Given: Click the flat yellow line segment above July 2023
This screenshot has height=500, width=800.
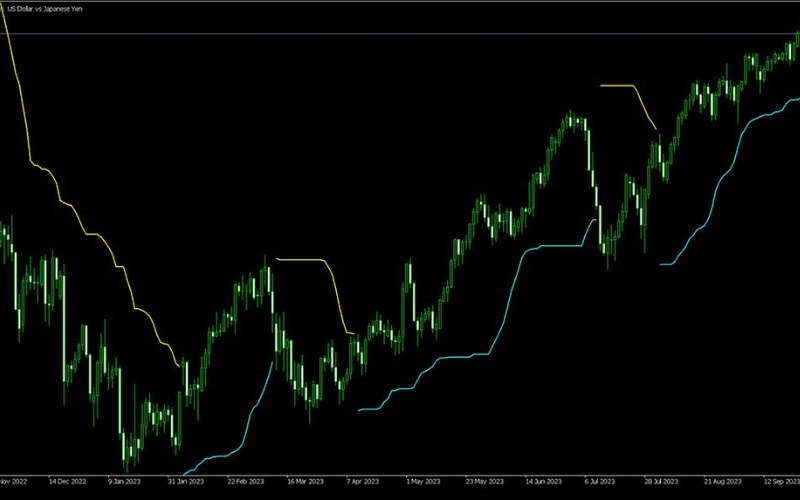Looking at the screenshot, I should [x=617, y=86].
